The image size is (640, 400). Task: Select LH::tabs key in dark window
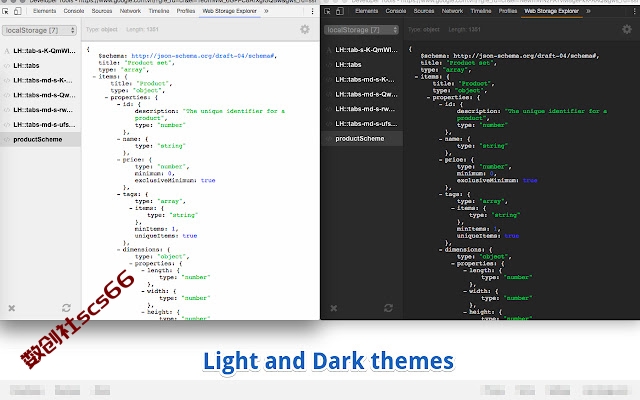point(362,64)
